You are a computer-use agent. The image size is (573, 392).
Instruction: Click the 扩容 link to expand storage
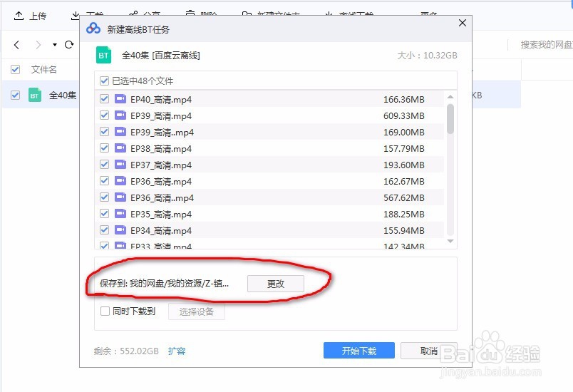coord(177,351)
